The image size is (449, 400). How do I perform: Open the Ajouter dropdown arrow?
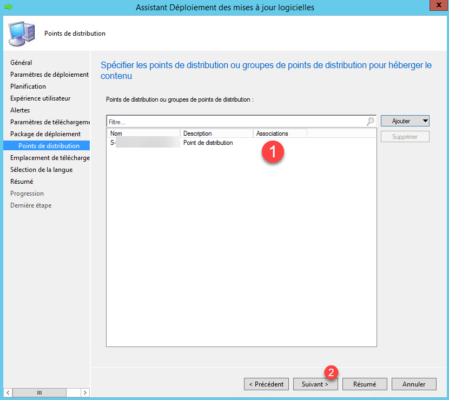425,121
